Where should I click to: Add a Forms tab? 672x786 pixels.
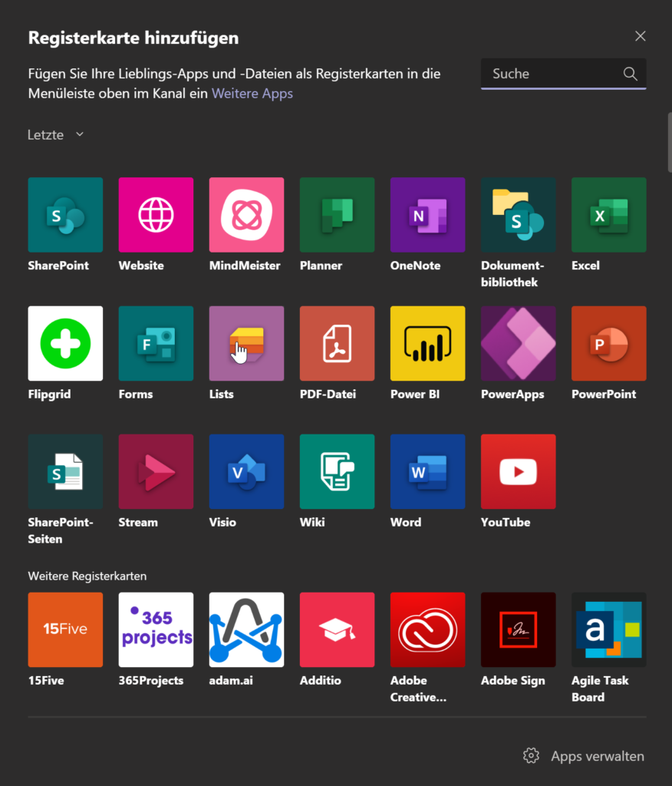156,343
